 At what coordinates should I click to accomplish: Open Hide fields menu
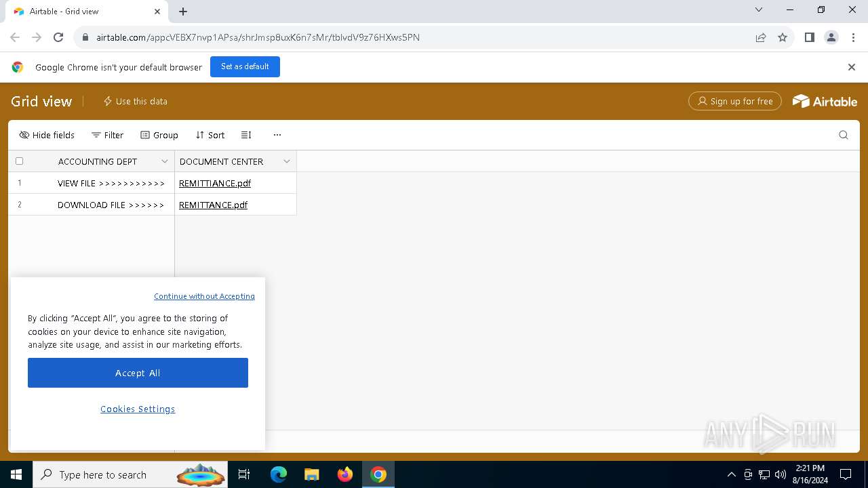pos(47,135)
